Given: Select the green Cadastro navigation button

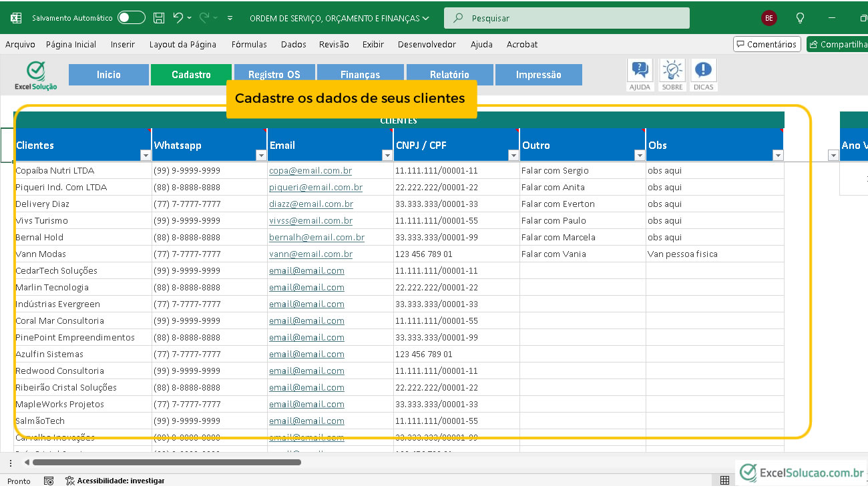Looking at the screenshot, I should pyautogui.click(x=191, y=75).
